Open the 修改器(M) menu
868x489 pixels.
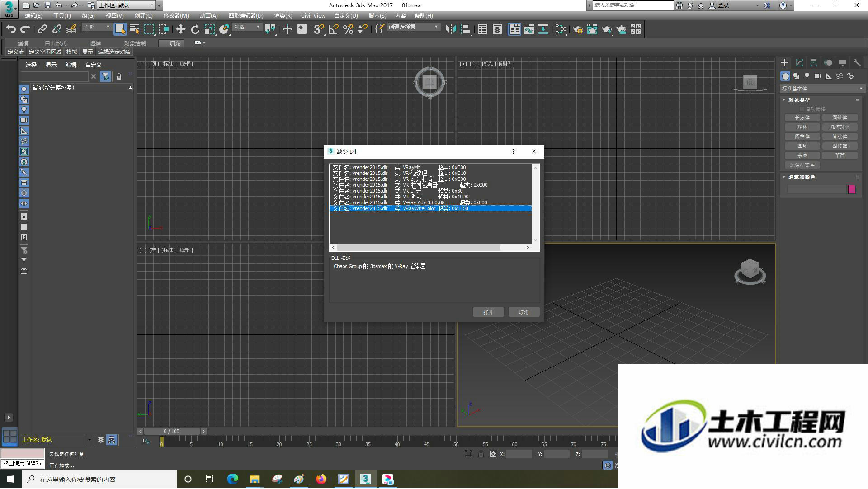pyautogui.click(x=176, y=16)
